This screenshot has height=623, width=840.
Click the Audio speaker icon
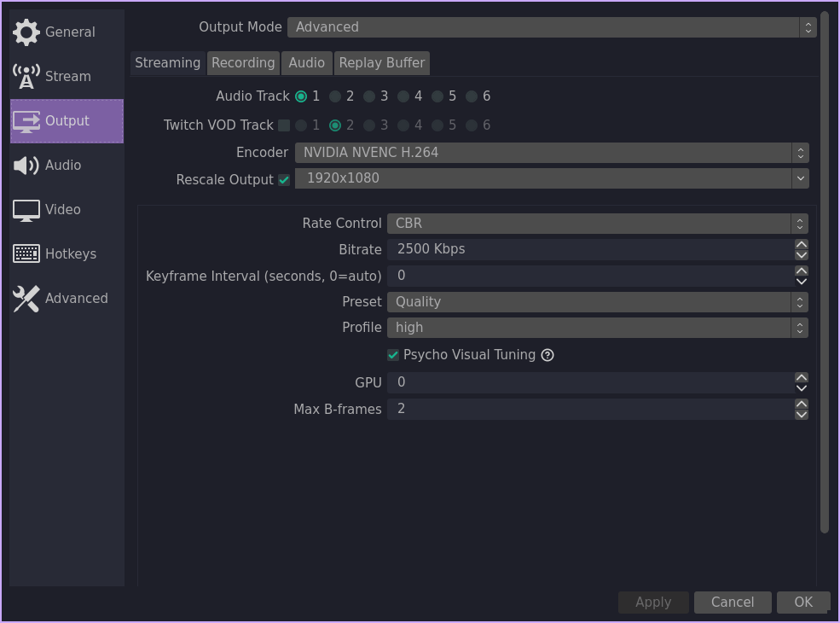coord(26,166)
